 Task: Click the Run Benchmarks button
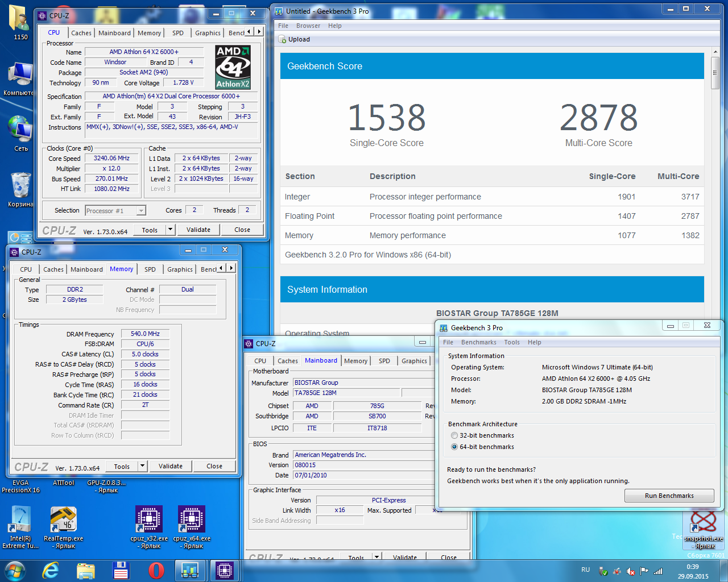(669, 496)
